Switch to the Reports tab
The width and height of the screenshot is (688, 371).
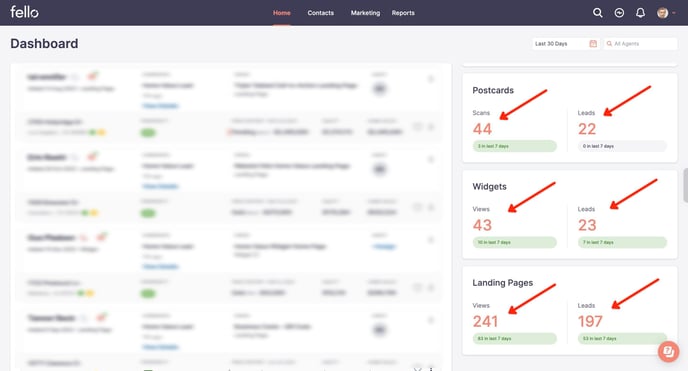point(403,13)
